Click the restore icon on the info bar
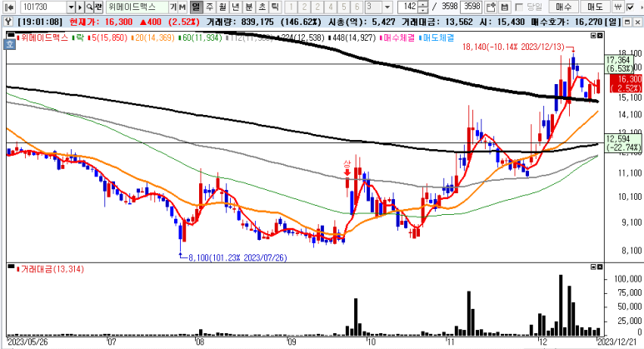The width and height of the screenshot is (644, 349). click(627, 22)
